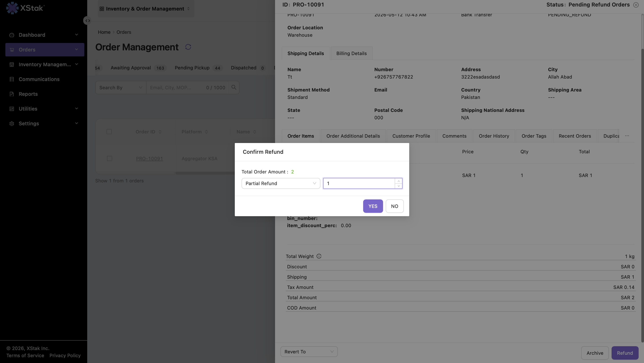Screen dimensions: 644x363
Task: Click the search magnifier icon
Action: click(x=234, y=87)
